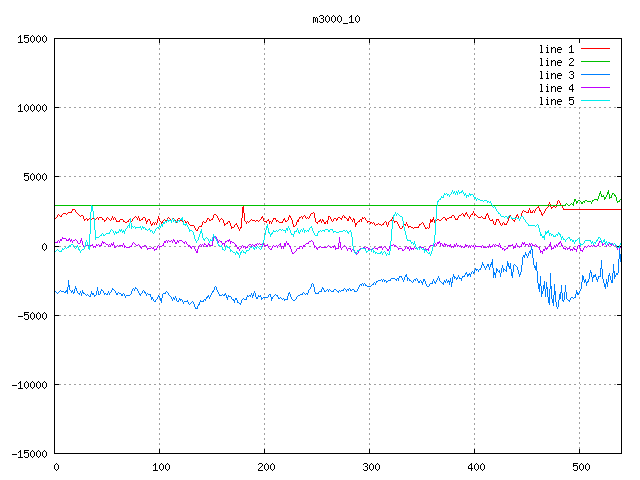
Task: Click the cyan line 5 legend sample
Action: tap(595, 101)
